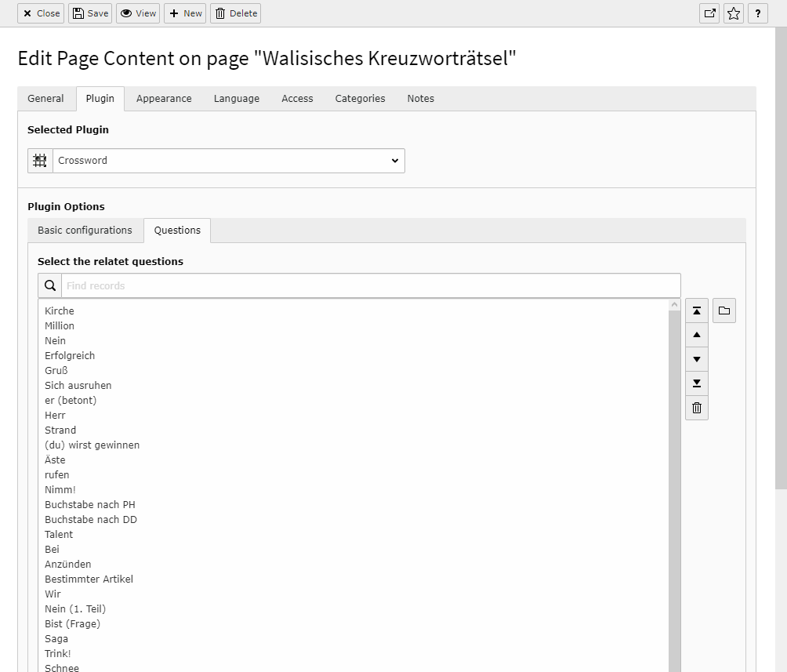This screenshot has width=787, height=672.
Task: Select the Plugin tab
Action: point(100,99)
